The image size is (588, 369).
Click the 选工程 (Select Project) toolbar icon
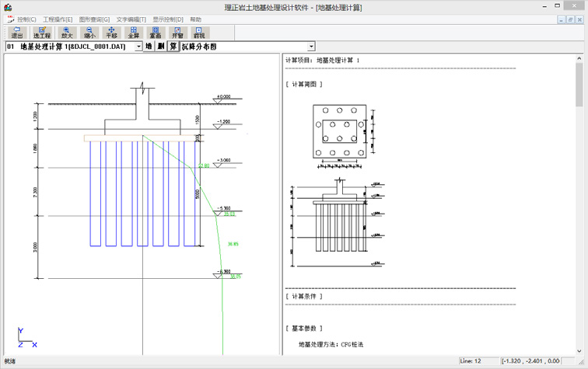[41, 33]
